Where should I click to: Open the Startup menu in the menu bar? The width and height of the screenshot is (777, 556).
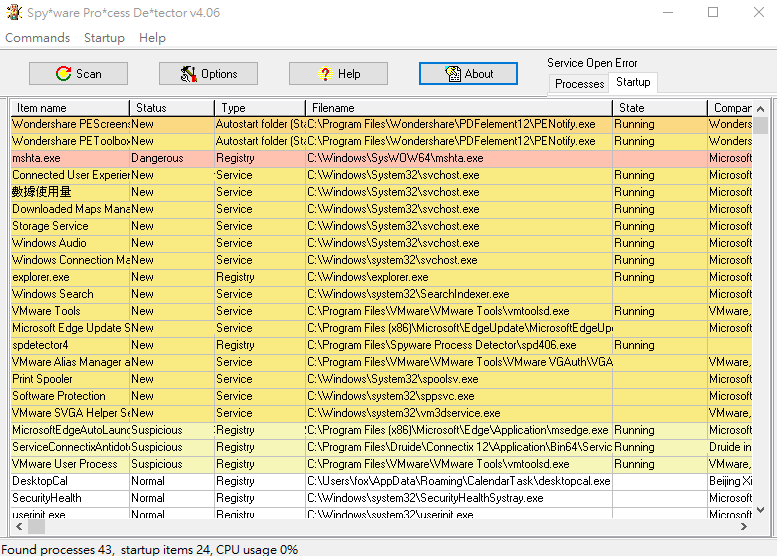pyautogui.click(x=104, y=38)
